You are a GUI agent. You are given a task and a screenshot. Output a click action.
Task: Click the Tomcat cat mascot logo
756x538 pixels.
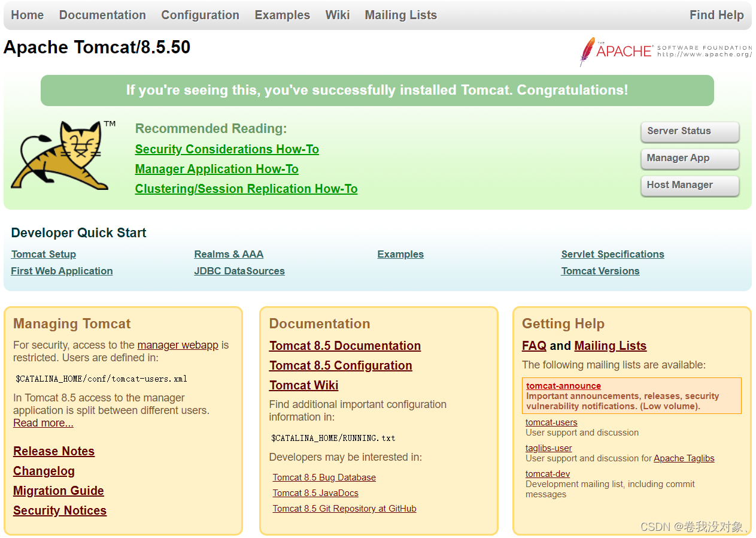point(63,156)
